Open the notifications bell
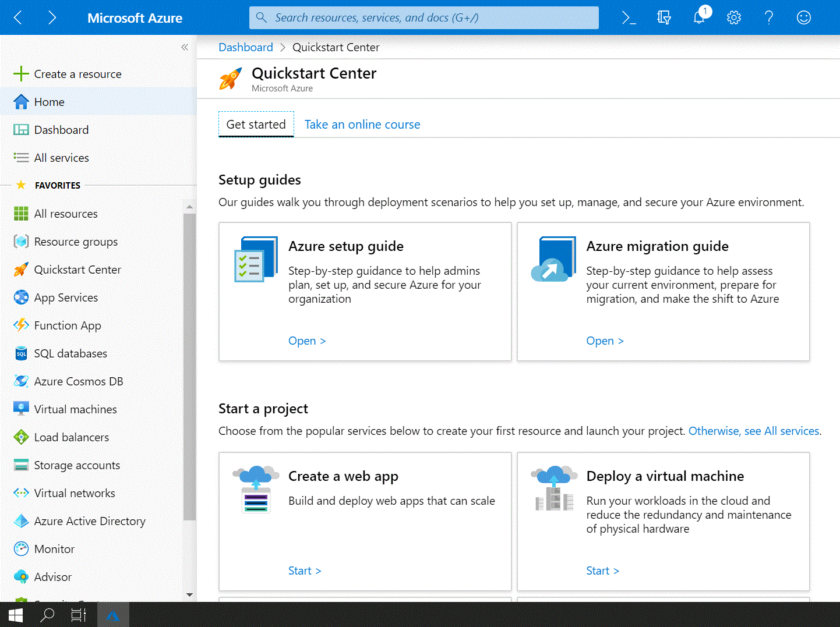This screenshot has width=840, height=627. click(699, 17)
